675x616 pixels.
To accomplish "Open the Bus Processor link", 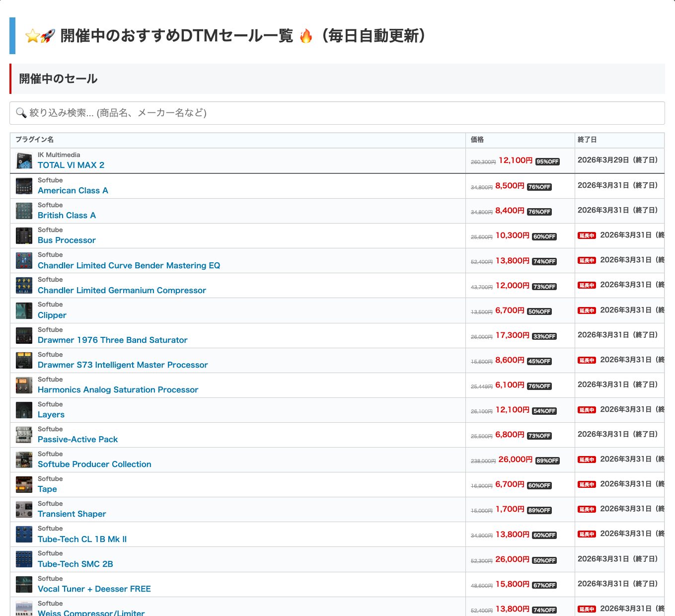I will 67,240.
